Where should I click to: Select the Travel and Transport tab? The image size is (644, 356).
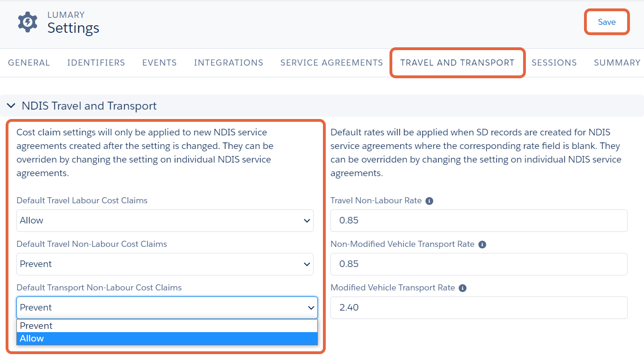(457, 63)
